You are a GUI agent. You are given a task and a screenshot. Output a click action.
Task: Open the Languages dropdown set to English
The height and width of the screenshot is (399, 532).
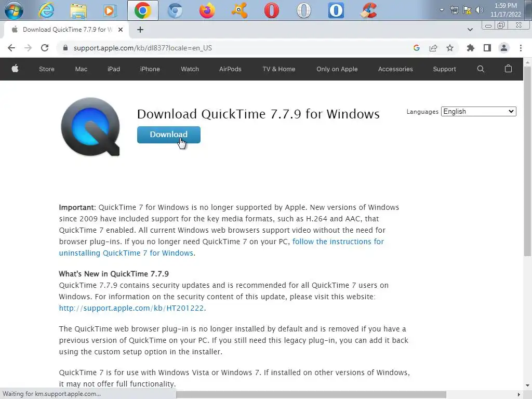point(478,112)
